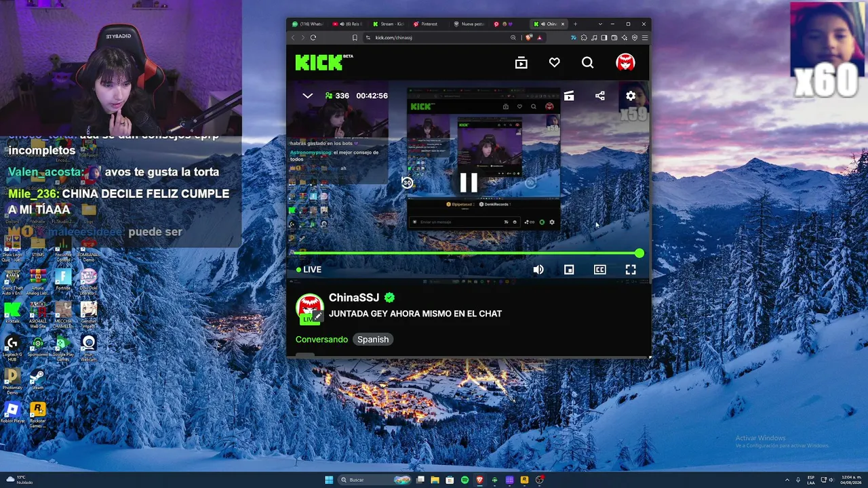Go back in browser history
This screenshot has width=868, height=488.
[293, 38]
